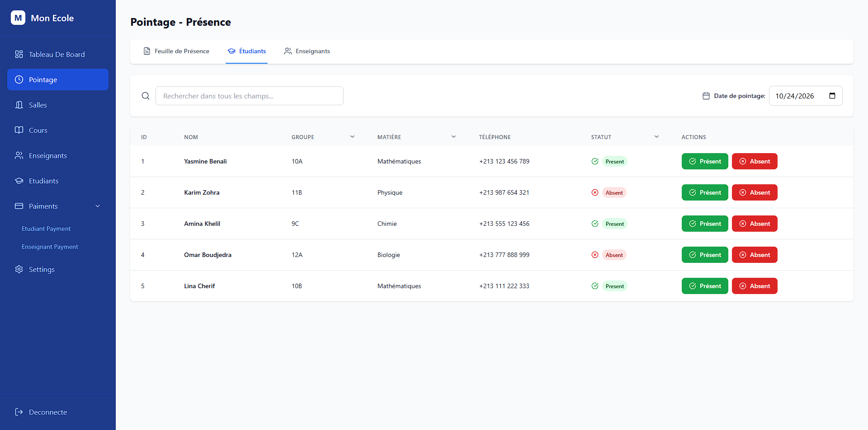Screen dimensions: 868x430
Task: Mark Lina Cherif as Présent
Action: click(705, 286)
